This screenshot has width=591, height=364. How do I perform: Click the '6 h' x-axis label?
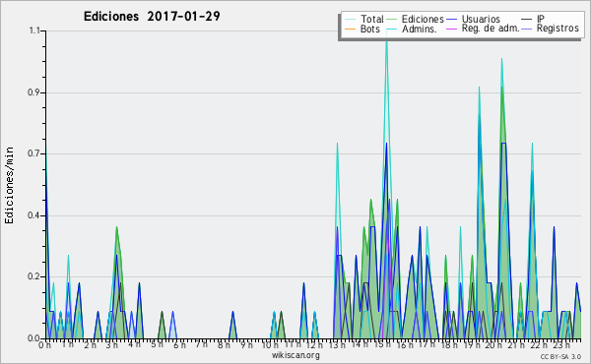pos(179,345)
